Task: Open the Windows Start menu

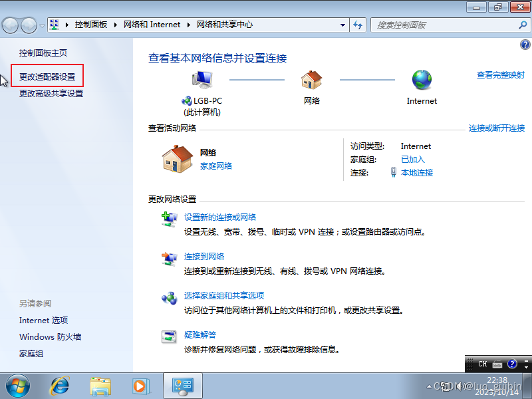Action: 18,386
